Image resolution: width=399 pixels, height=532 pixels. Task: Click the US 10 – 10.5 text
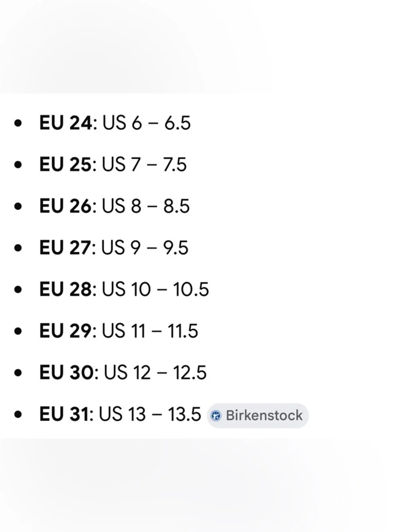pyautogui.click(x=155, y=289)
